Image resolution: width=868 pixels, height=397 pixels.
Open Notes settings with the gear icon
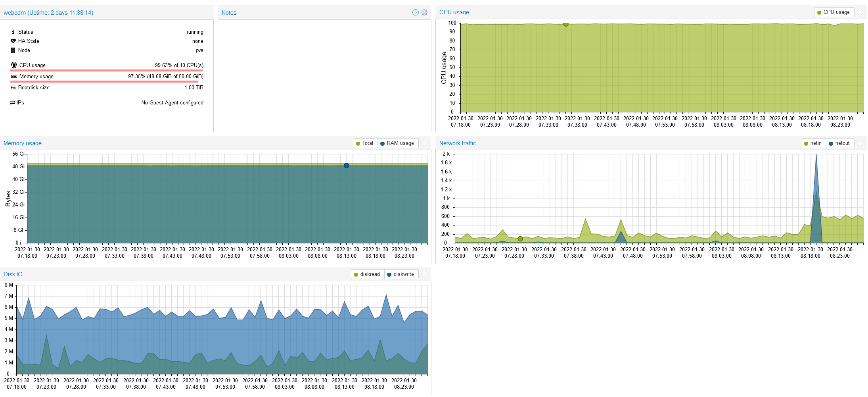point(424,12)
